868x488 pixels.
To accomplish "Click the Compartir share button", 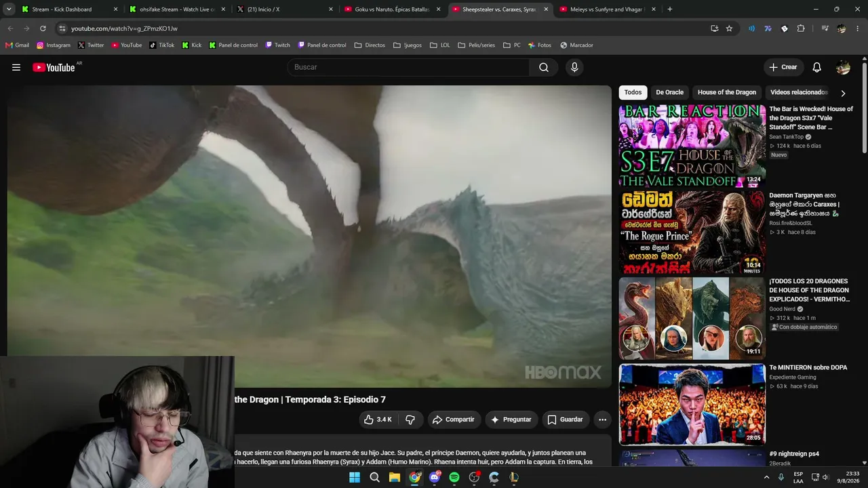I will click(454, 420).
